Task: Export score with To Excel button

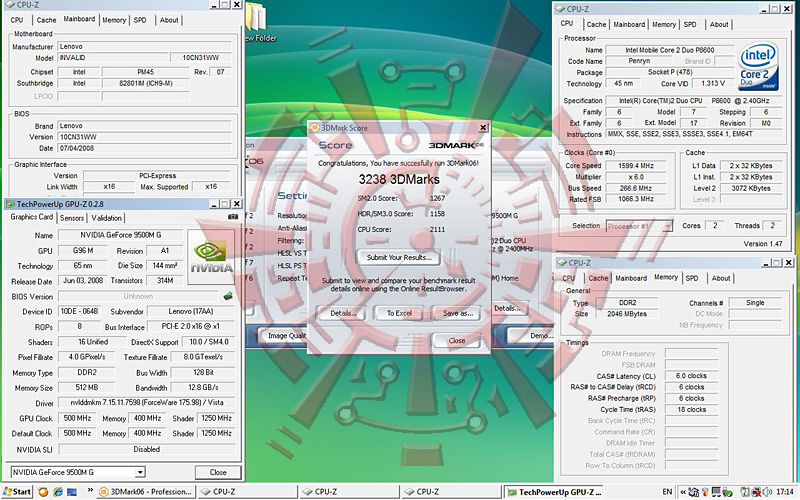Action: [399, 313]
